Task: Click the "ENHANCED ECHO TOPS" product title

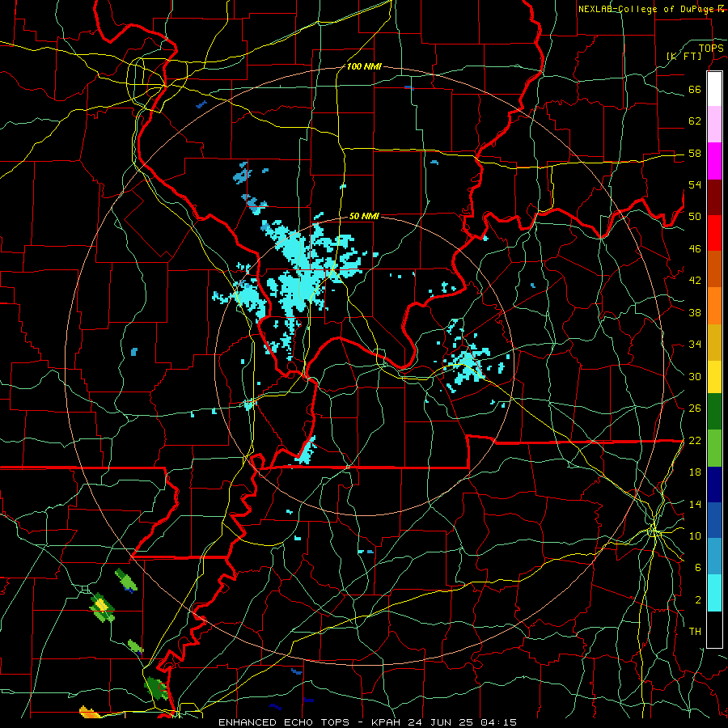Action: [x=284, y=722]
